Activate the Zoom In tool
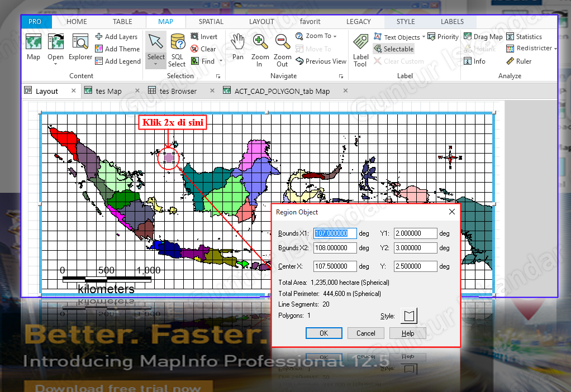 click(x=260, y=47)
